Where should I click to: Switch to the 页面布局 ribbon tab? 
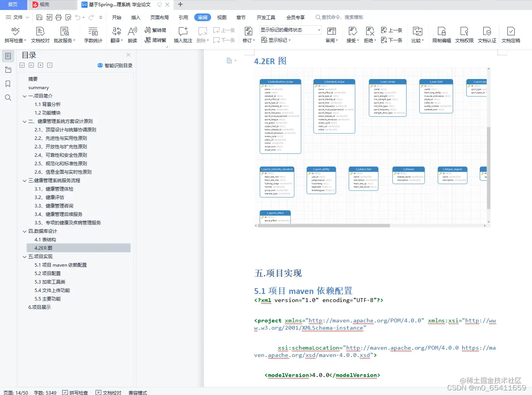[160, 17]
